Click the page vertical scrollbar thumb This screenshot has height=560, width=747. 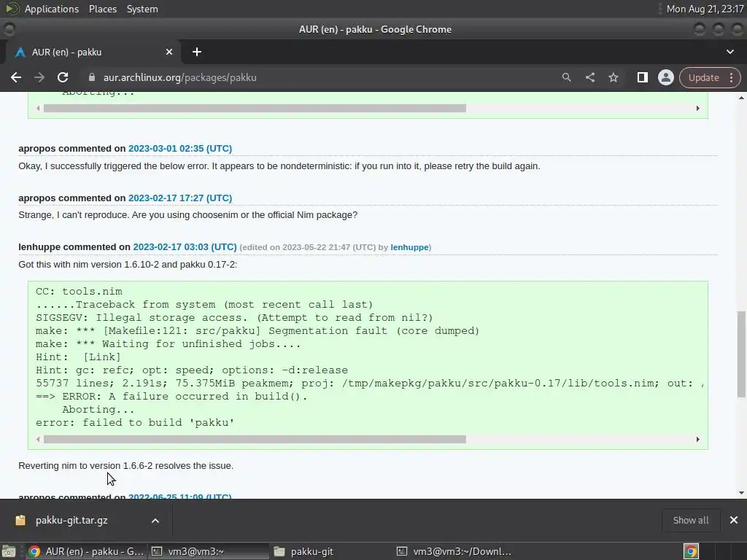click(x=741, y=354)
